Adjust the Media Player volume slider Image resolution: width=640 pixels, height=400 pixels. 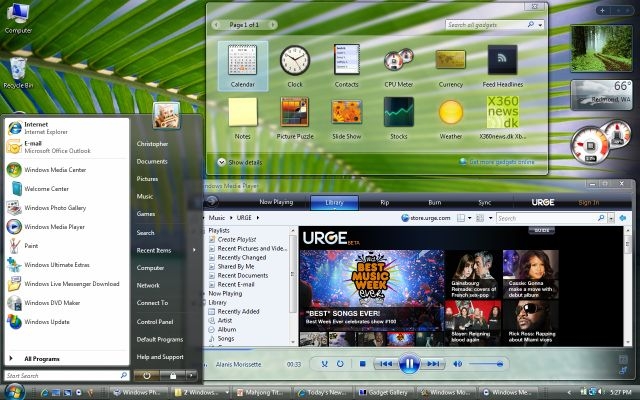(486, 364)
